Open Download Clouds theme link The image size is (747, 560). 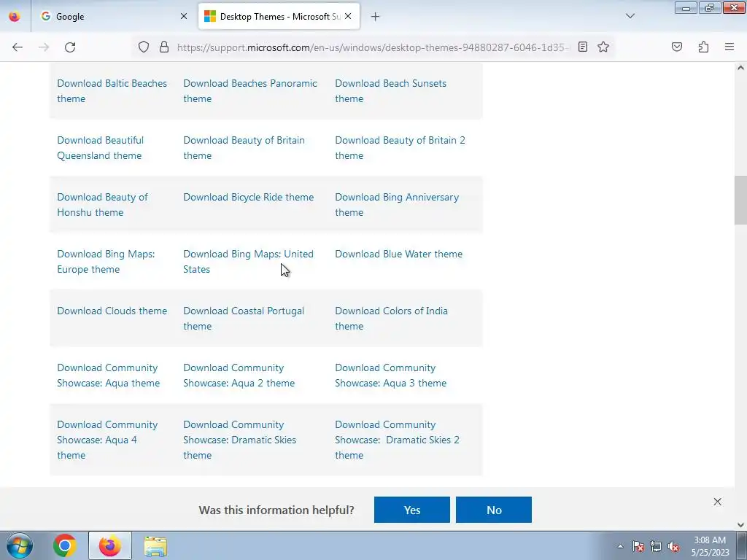(x=112, y=311)
